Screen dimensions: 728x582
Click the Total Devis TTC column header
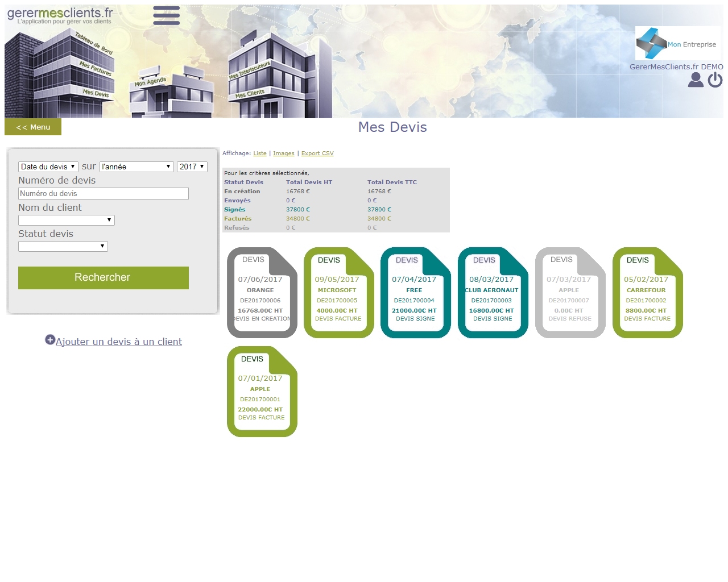pos(392,182)
